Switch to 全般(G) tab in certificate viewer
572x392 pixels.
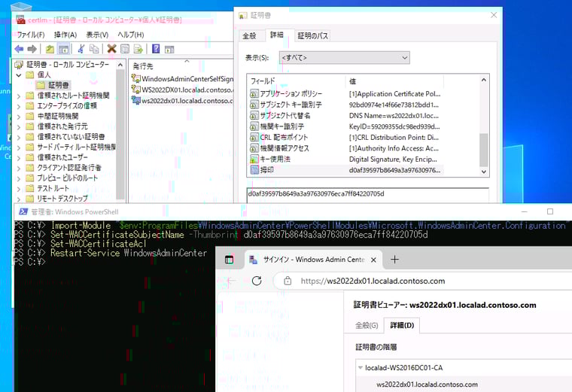[367, 325]
